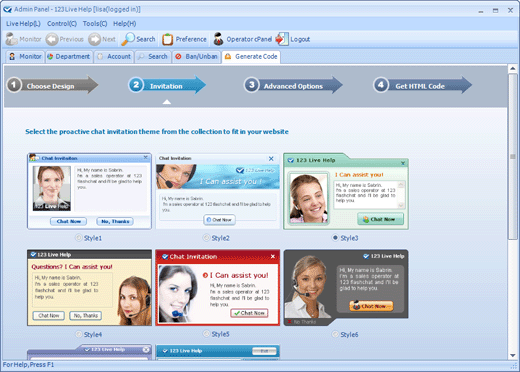The height and width of the screenshot is (372, 520).
Task: Switch to the Account tab
Action: (114, 57)
